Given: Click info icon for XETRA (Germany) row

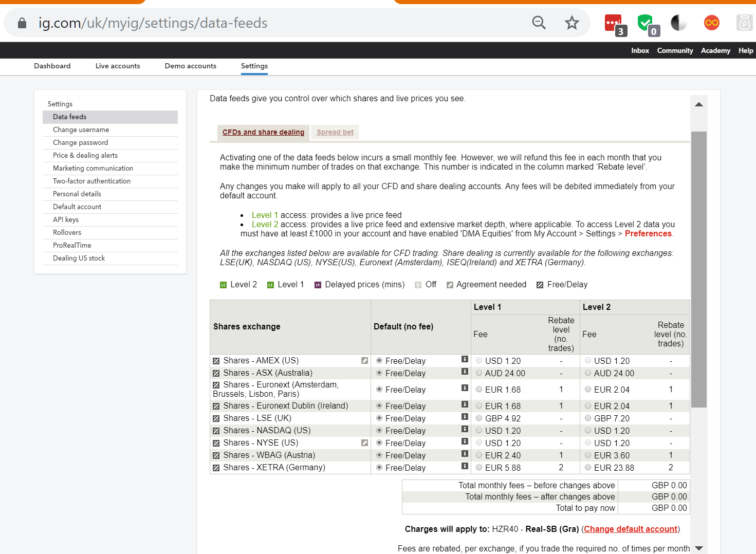Looking at the screenshot, I should pyautogui.click(x=465, y=466).
